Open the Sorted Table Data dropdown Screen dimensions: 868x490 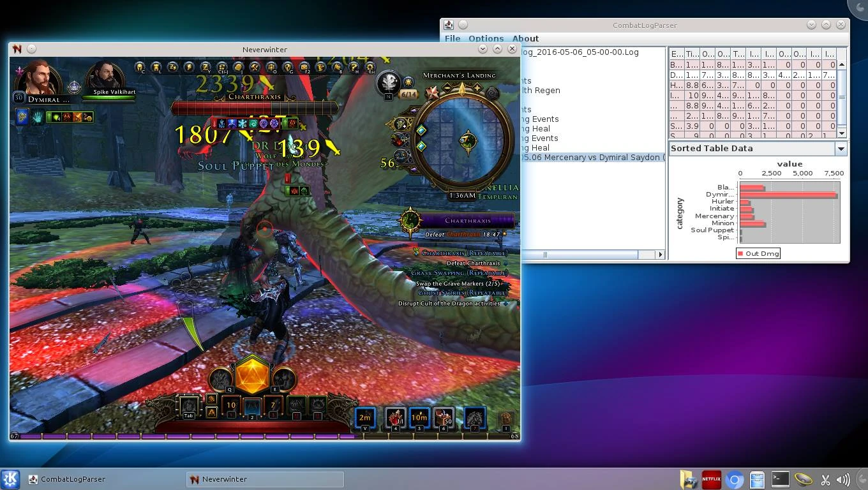coord(841,149)
